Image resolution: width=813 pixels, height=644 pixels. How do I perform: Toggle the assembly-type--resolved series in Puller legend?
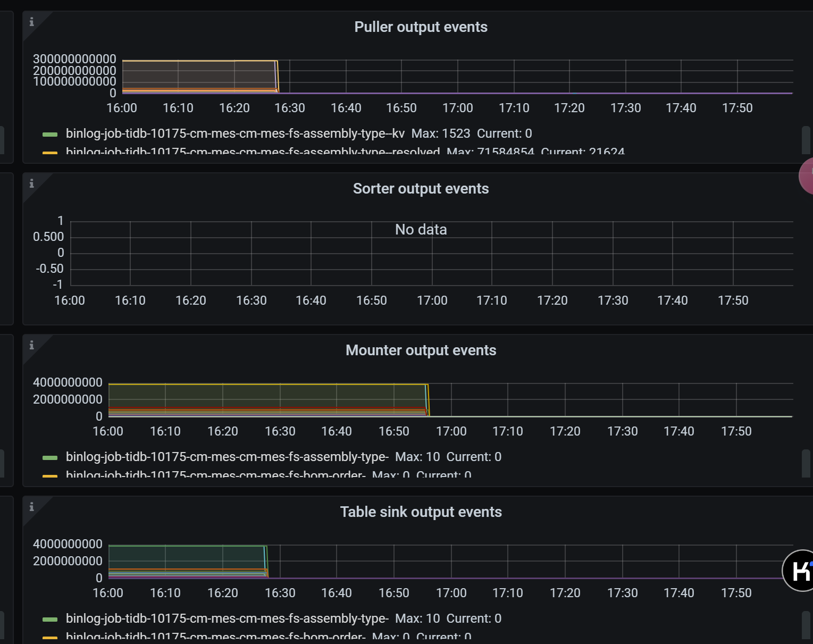click(253, 152)
